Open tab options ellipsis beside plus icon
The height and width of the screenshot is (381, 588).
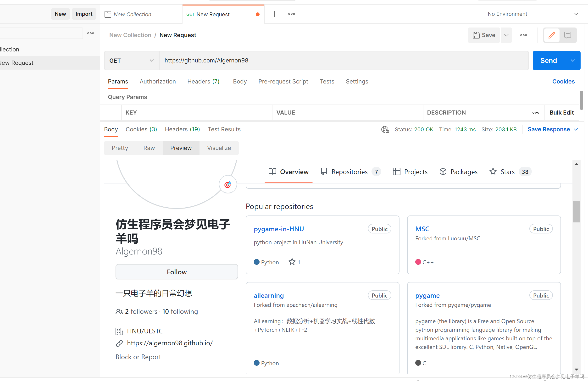pos(292,14)
